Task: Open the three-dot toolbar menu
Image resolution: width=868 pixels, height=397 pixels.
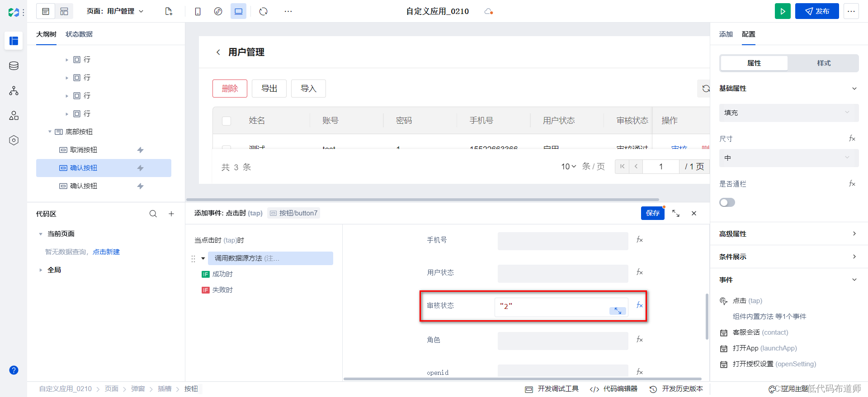Action: (x=288, y=11)
